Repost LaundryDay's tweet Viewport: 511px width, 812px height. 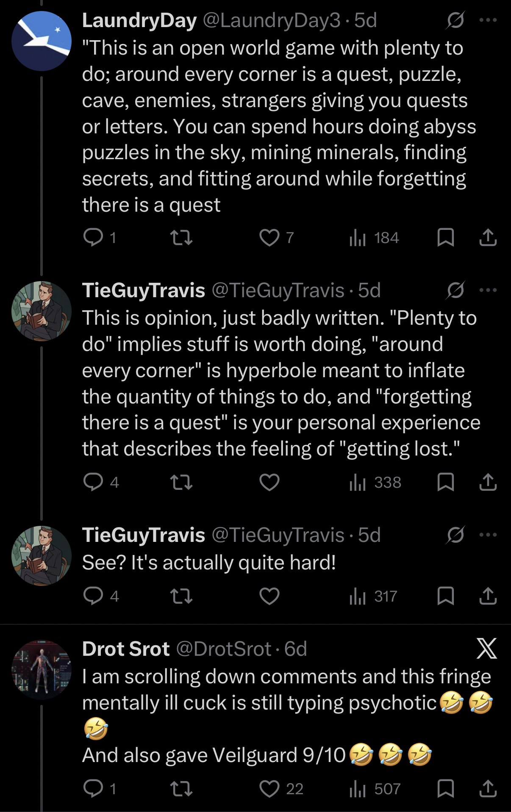(181, 238)
